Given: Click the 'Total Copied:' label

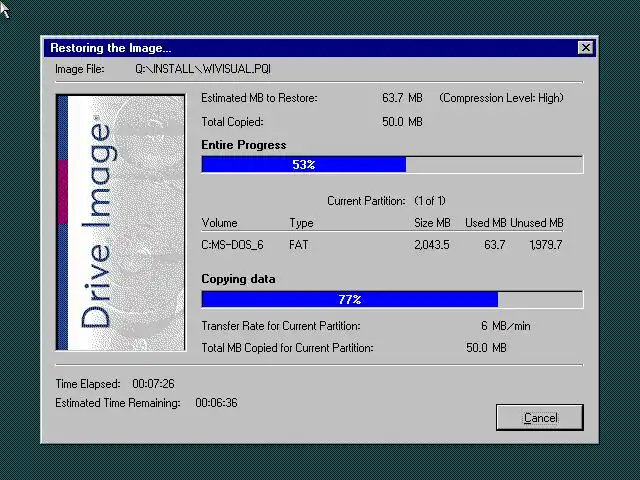Looking at the screenshot, I should click(232, 122).
